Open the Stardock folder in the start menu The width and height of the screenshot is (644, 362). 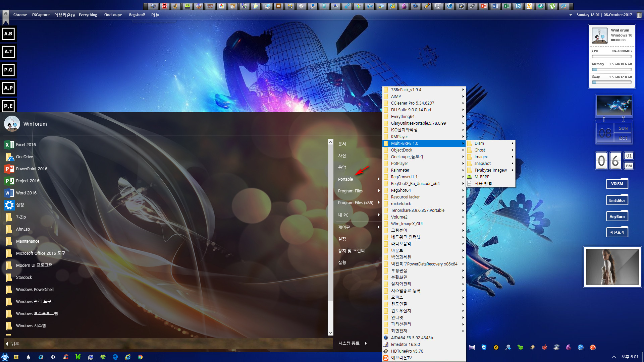click(x=19, y=278)
